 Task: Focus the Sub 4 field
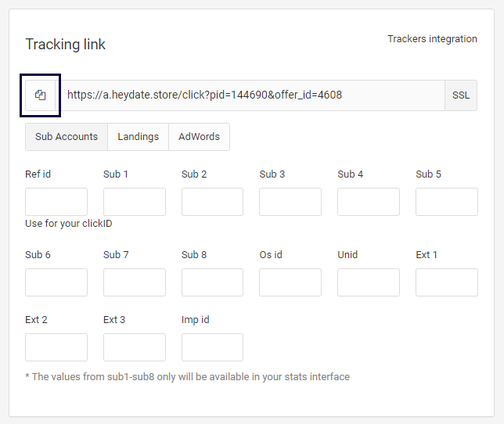click(369, 202)
